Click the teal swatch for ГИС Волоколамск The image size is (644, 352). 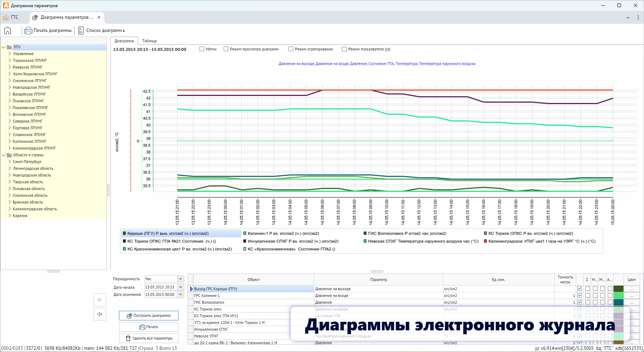pos(618,302)
